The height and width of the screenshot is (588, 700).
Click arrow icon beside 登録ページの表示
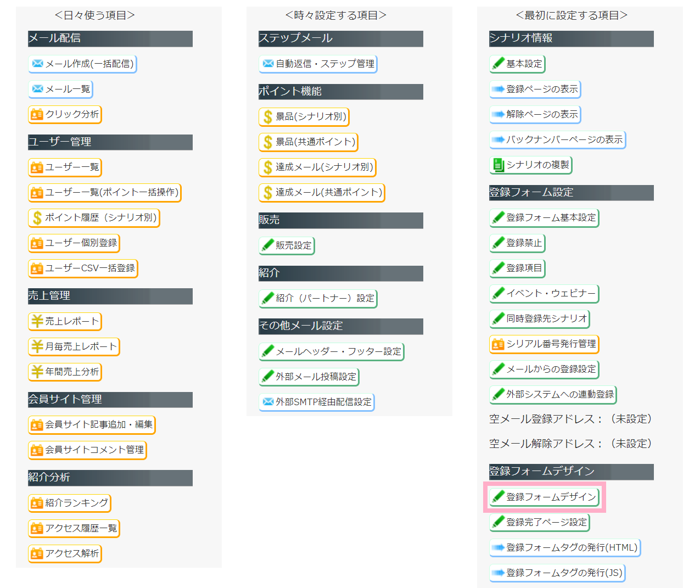(499, 89)
